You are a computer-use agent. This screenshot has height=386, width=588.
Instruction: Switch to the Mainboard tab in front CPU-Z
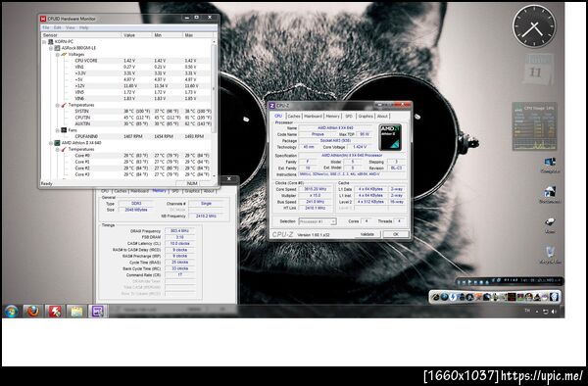(x=314, y=117)
